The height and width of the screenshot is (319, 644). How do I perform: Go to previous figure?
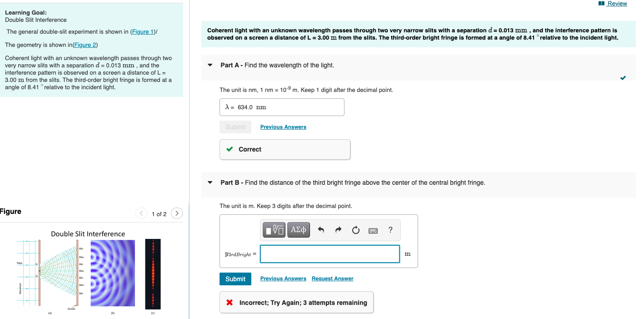(x=141, y=213)
